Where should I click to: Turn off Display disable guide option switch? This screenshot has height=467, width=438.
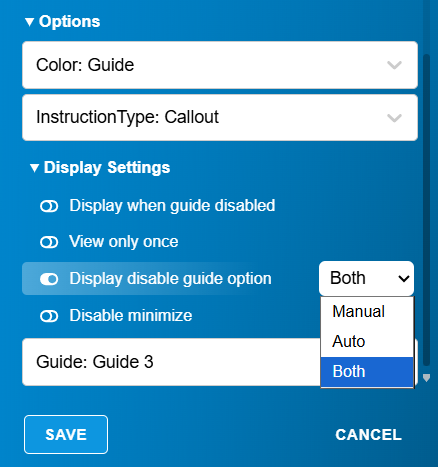point(49,279)
